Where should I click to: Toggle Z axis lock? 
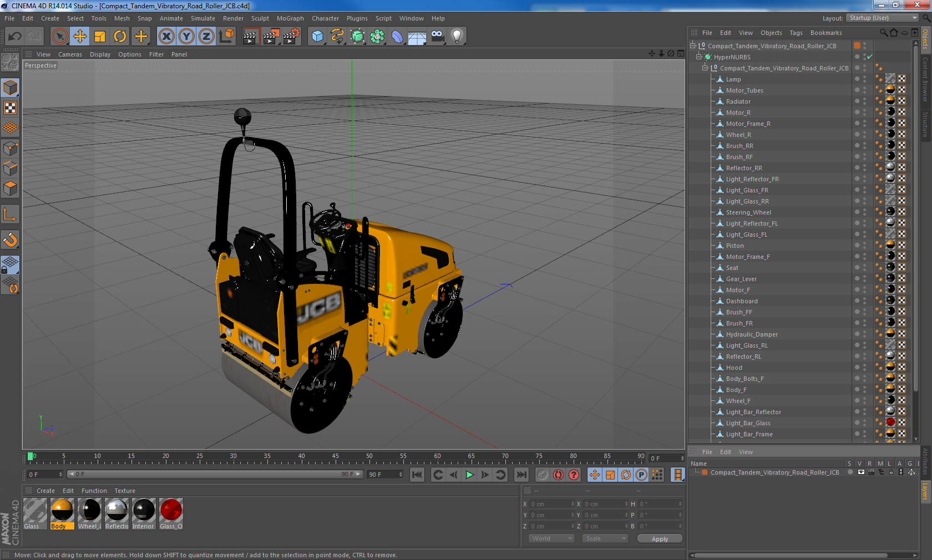click(x=206, y=37)
